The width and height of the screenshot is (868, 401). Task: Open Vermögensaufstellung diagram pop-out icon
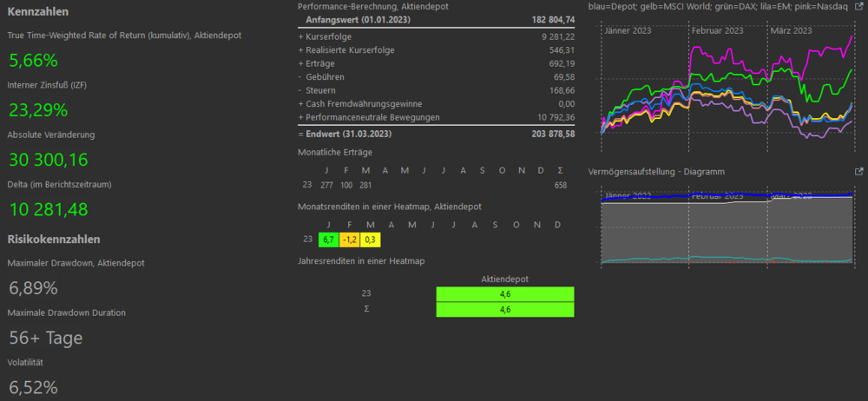pyautogui.click(x=859, y=172)
